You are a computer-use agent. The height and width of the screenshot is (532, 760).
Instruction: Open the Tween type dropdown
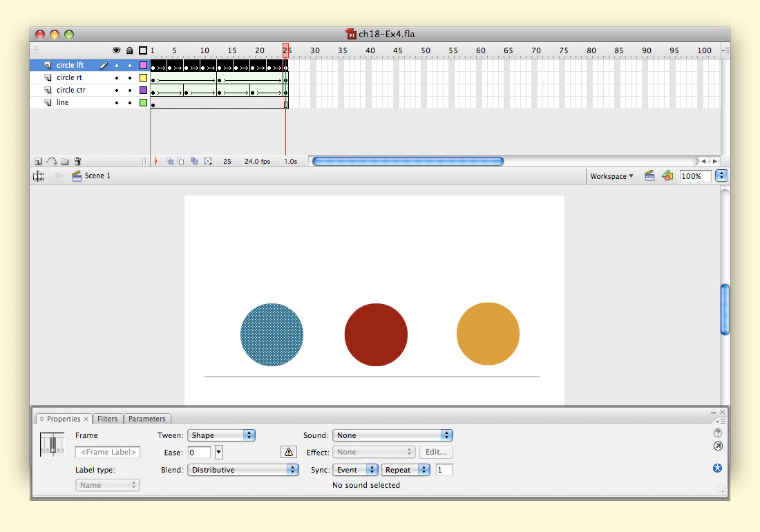point(222,435)
